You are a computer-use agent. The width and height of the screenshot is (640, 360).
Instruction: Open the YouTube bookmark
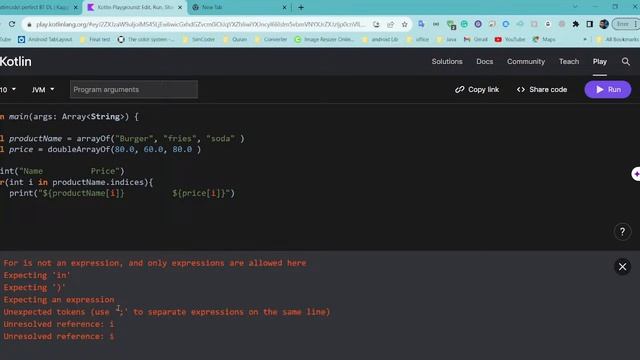pyautogui.click(x=510, y=39)
